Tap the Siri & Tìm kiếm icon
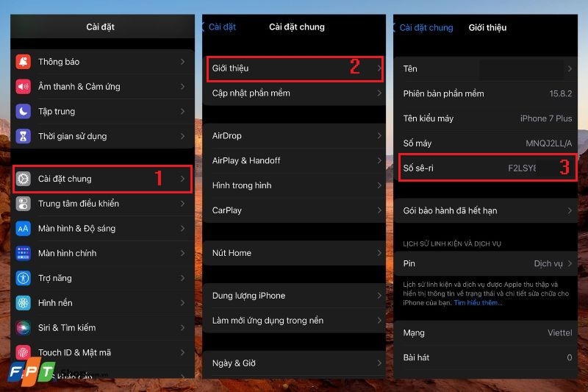Viewport: 588px width, 392px height. (24, 327)
